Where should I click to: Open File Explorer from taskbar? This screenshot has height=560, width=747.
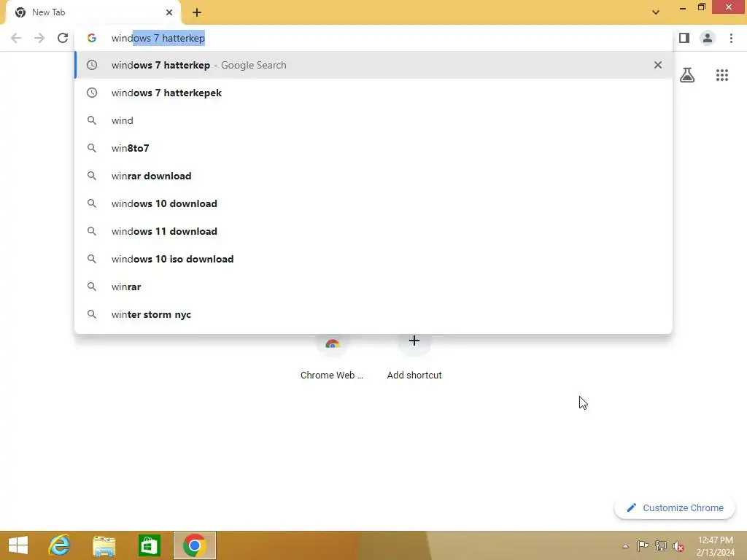pyautogui.click(x=104, y=545)
